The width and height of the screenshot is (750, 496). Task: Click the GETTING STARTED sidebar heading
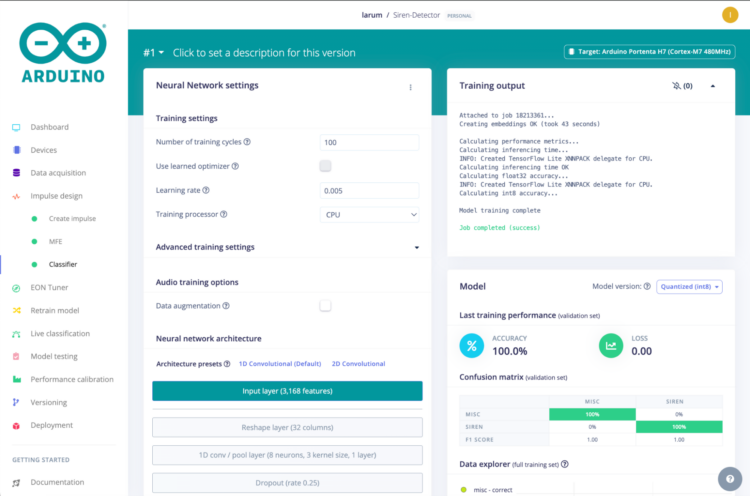41,460
